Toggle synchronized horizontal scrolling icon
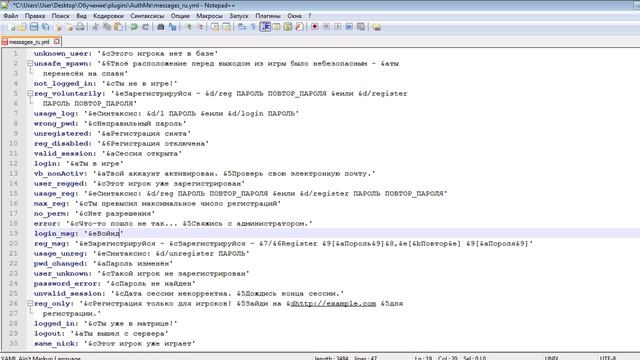 click(226, 27)
